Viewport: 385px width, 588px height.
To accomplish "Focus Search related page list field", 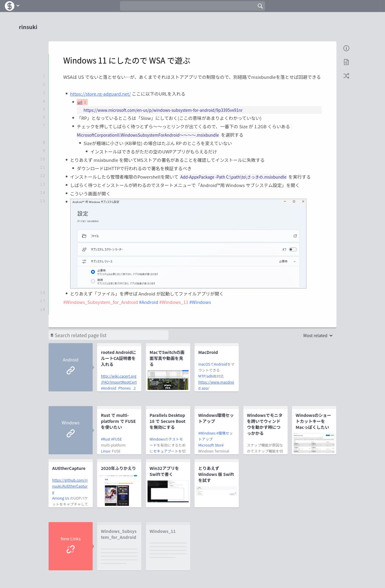I will 109,335.
